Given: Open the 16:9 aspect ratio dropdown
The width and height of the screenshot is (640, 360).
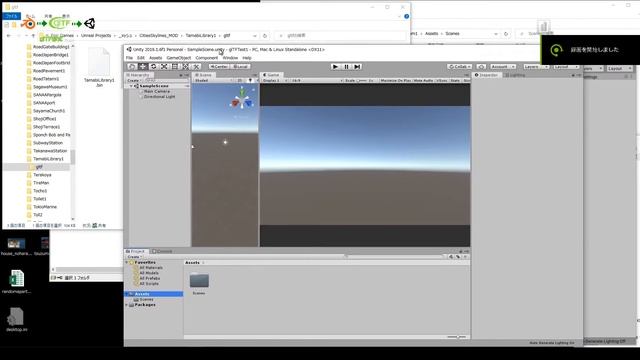Looking at the screenshot, I should (316, 80).
